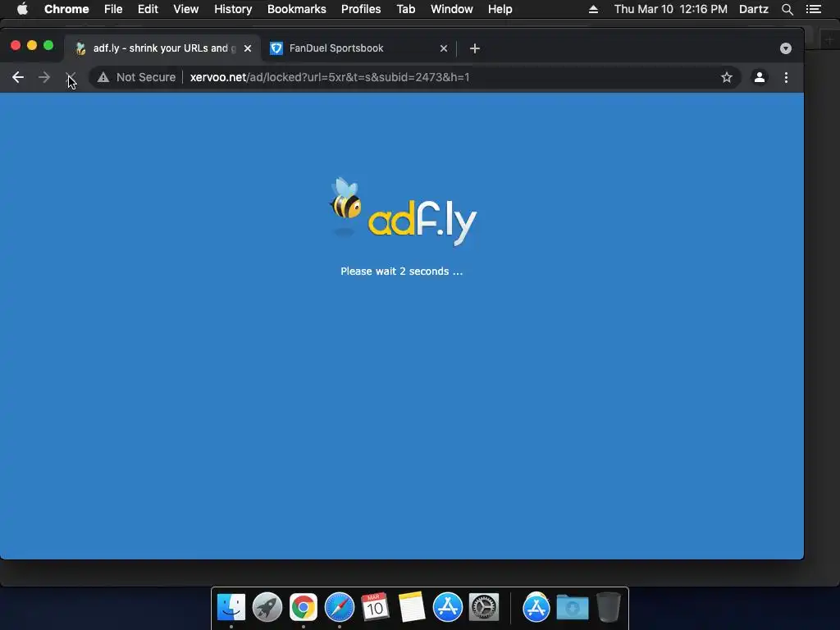Click the red close window button
The width and height of the screenshot is (840, 630).
point(16,46)
